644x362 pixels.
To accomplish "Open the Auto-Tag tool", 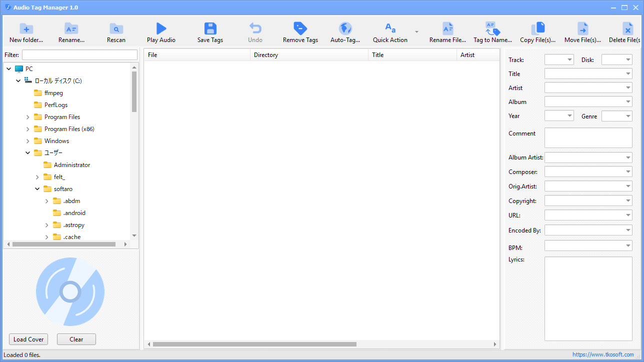I will [345, 28].
